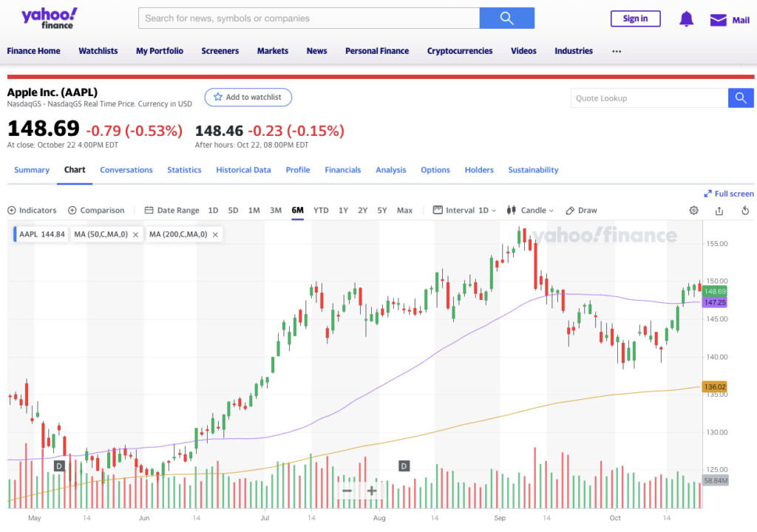Remove the MA (50,C,MA,0) indicator
Viewport: 757px width, 532px height.
(x=136, y=235)
